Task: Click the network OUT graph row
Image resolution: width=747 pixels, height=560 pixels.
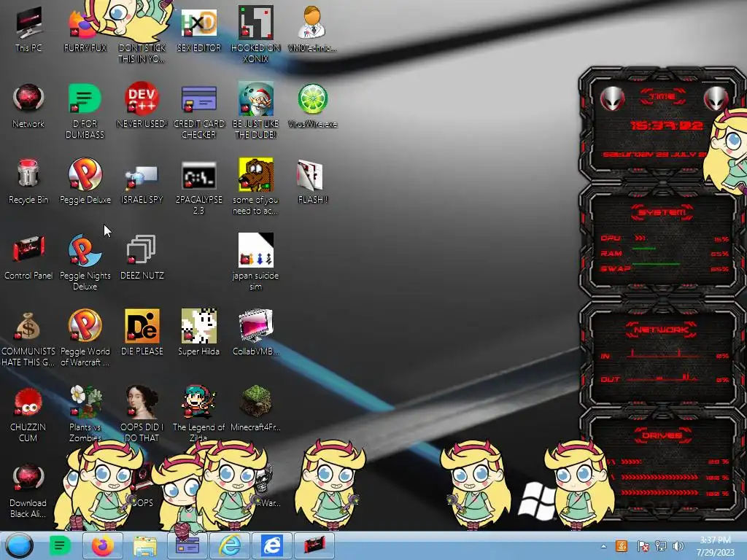Action: point(665,378)
